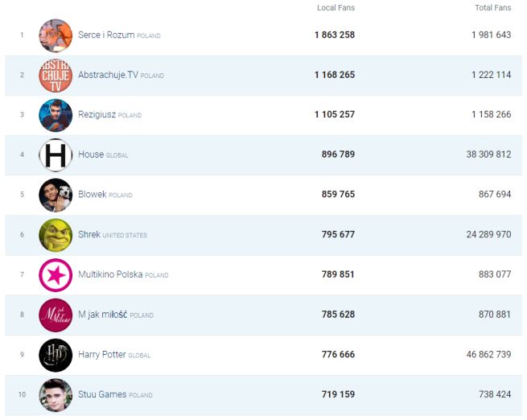Click the House page name

coord(91,154)
